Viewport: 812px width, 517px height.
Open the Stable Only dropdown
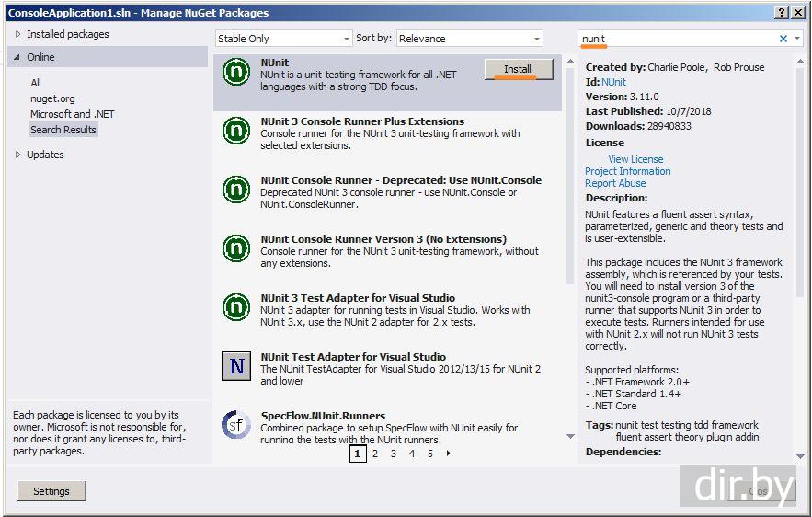click(283, 39)
